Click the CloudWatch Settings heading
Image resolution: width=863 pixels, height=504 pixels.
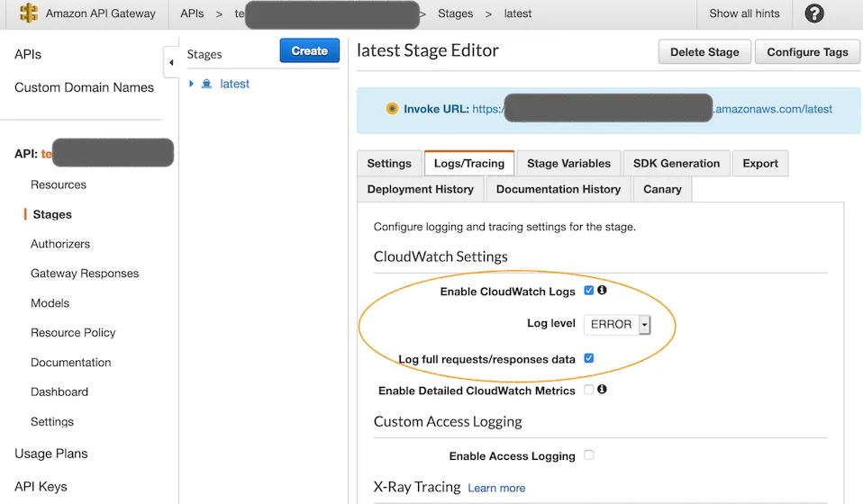pyautogui.click(x=441, y=256)
